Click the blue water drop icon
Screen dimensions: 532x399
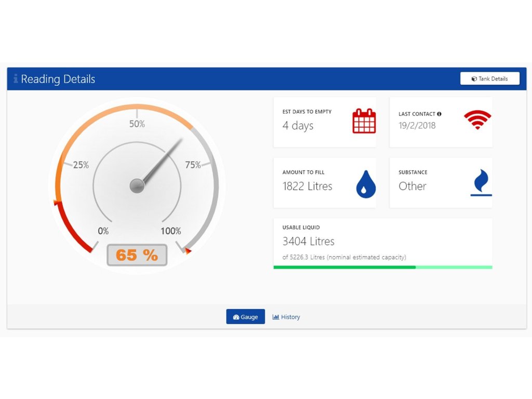pos(366,184)
